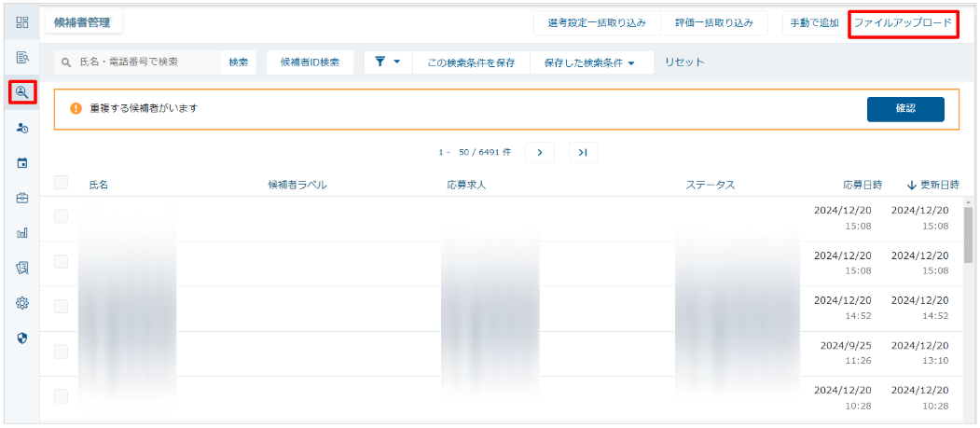
Task: Click the person with clock sidebar icon
Action: tap(22, 128)
